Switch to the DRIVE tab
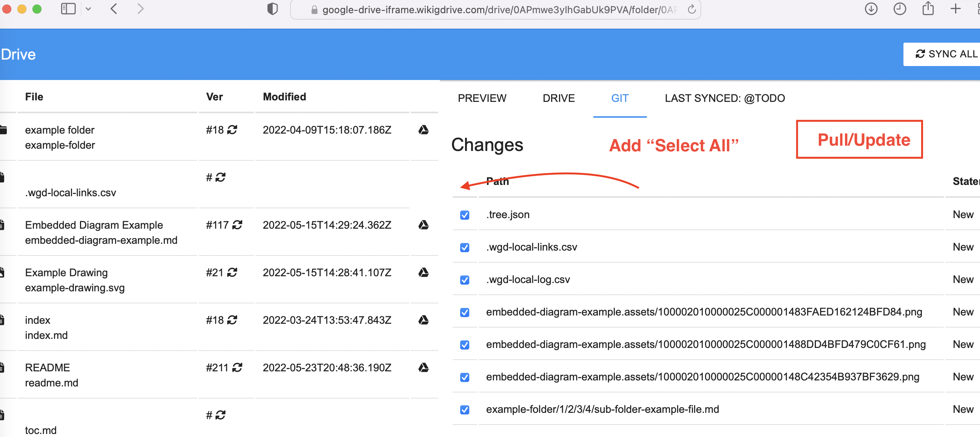The image size is (980, 437). [x=559, y=98]
